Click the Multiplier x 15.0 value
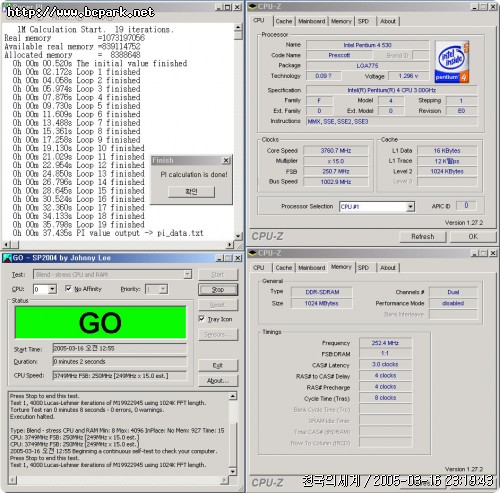 point(336,161)
